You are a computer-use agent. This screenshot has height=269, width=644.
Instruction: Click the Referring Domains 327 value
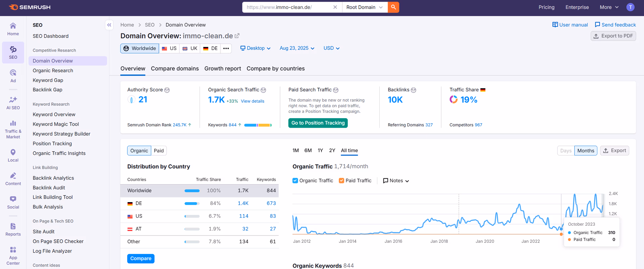(429, 125)
